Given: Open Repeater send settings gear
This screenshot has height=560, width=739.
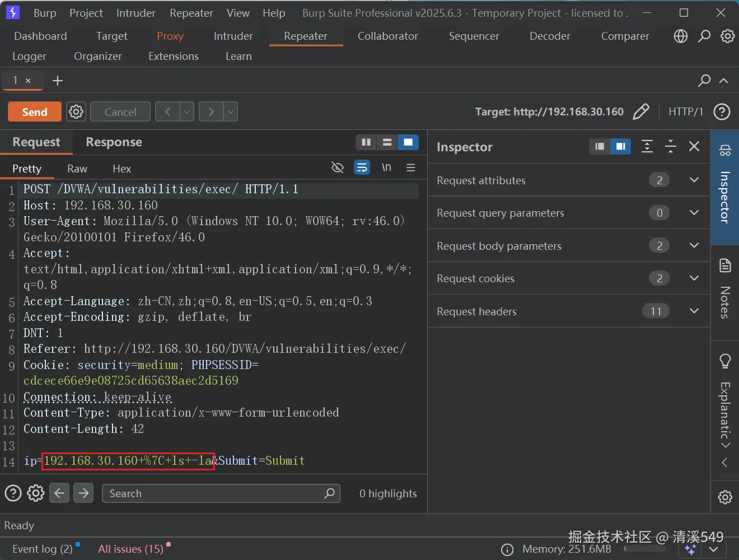Looking at the screenshot, I should [x=76, y=111].
